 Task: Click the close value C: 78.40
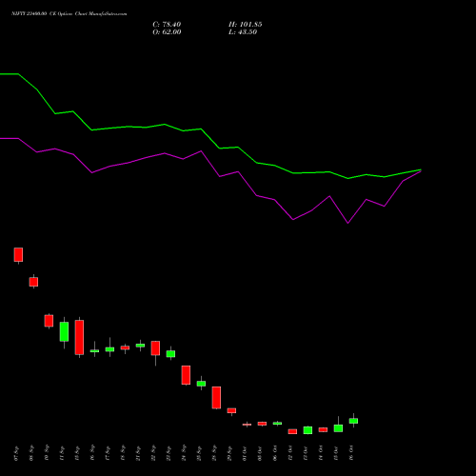click(x=167, y=25)
